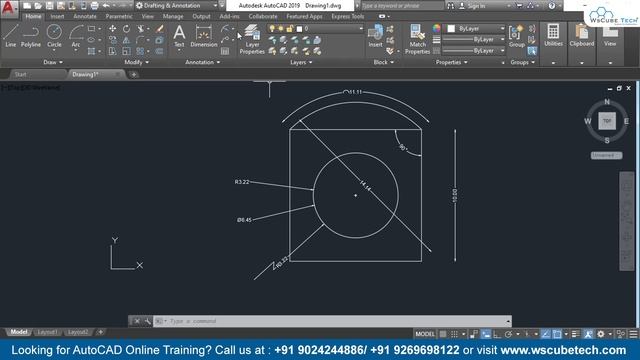Click the keyword search field
The height and width of the screenshot is (360, 640).
(402, 6)
